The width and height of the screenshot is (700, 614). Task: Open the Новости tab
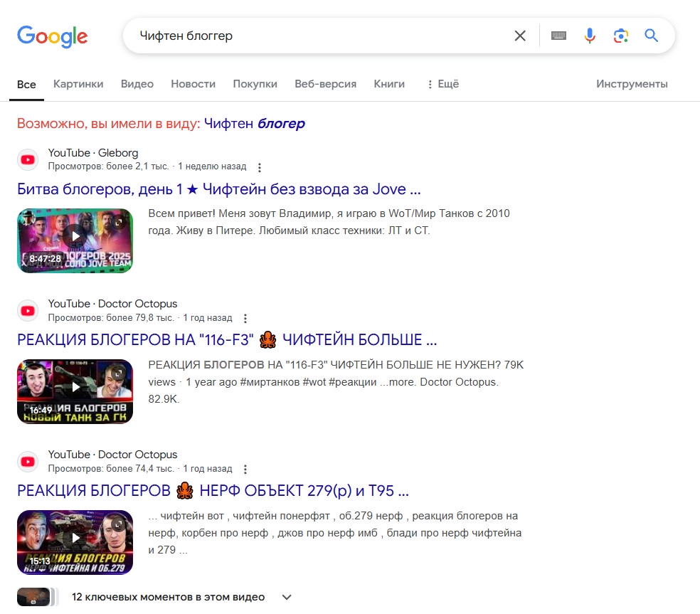tap(193, 84)
